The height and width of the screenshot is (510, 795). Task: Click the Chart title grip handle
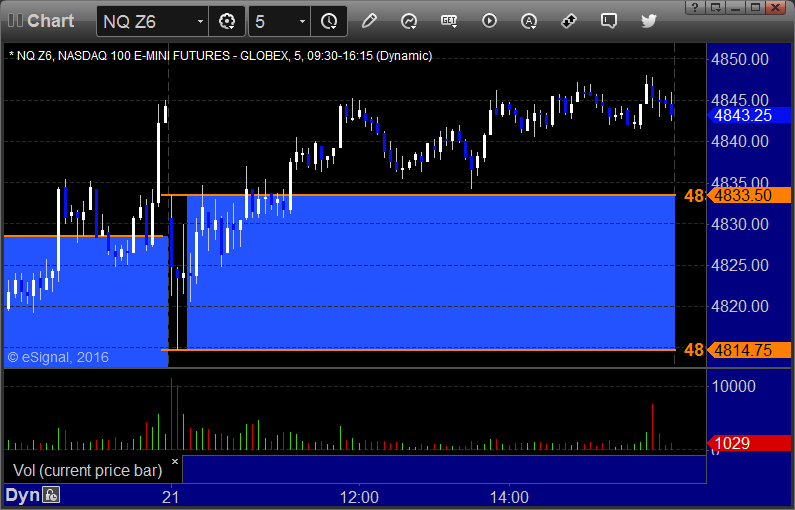click(x=15, y=21)
